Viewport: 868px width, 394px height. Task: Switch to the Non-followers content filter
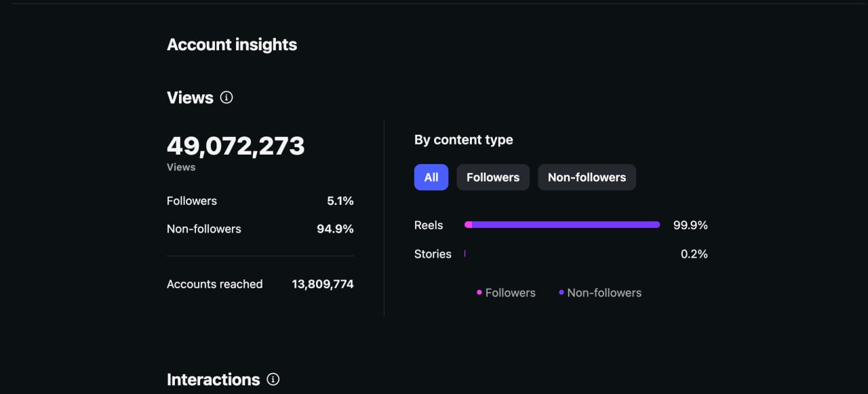click(587, 177)
